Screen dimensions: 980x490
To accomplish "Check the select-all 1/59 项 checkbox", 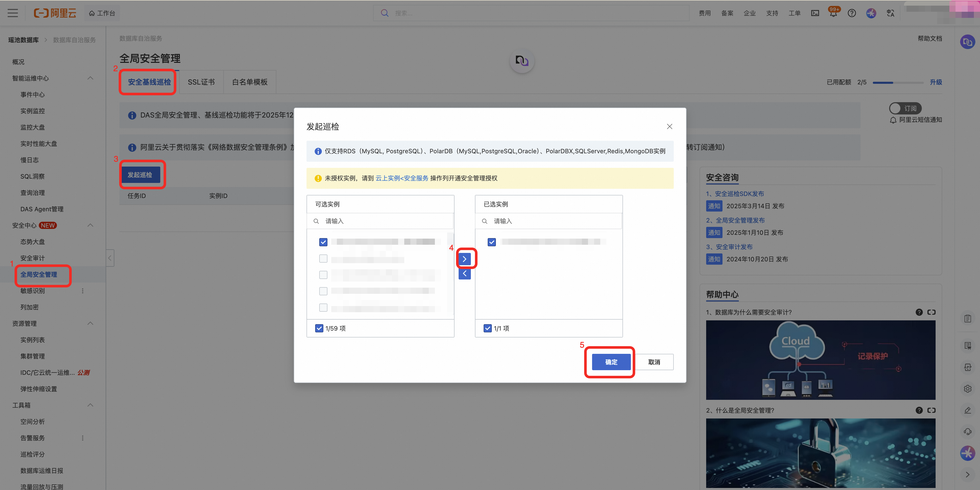I will click(319, 328).
